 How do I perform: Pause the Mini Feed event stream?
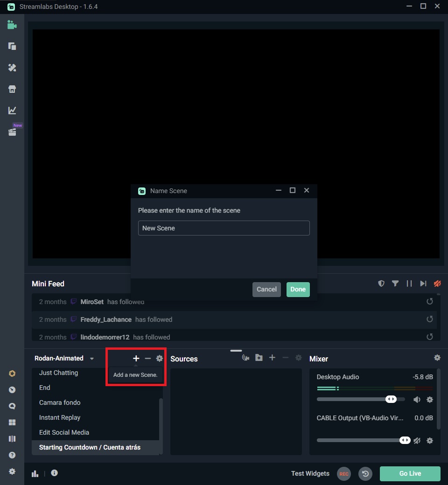409,283
